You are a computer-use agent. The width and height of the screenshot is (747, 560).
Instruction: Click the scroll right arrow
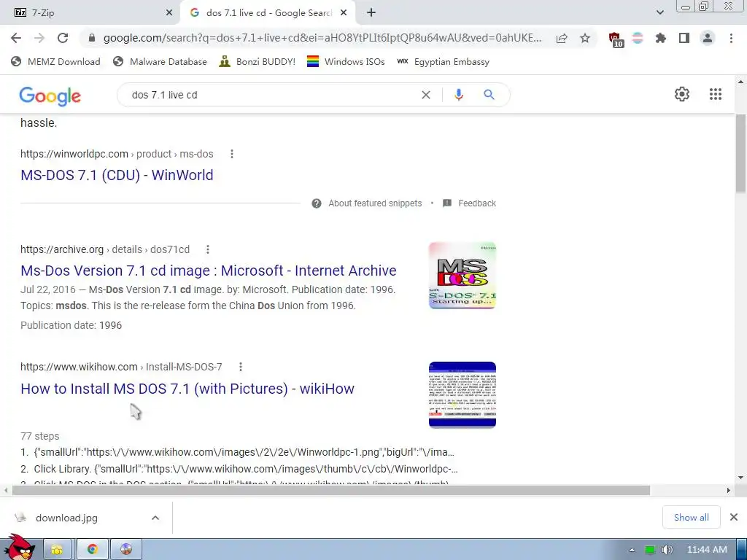(728, 490)
